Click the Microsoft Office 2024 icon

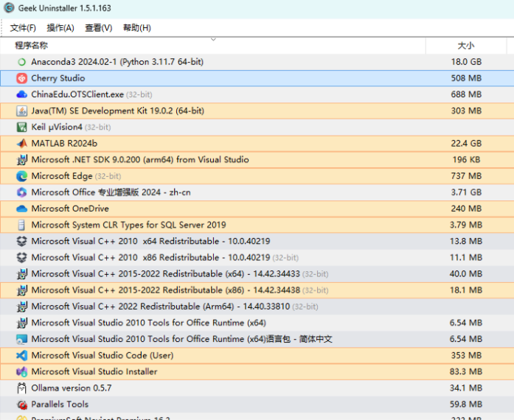[21, 192]
